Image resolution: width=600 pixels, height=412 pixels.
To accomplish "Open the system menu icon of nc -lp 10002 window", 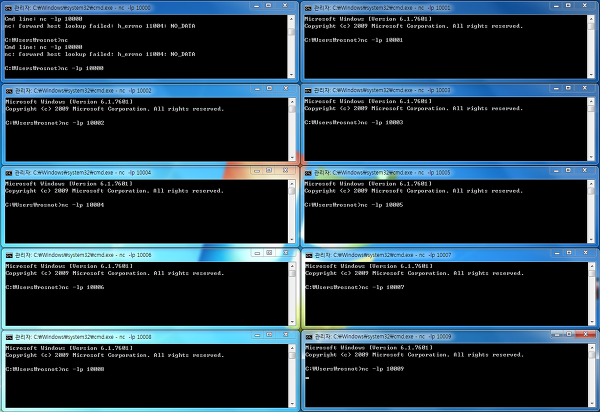I will 9,91.
